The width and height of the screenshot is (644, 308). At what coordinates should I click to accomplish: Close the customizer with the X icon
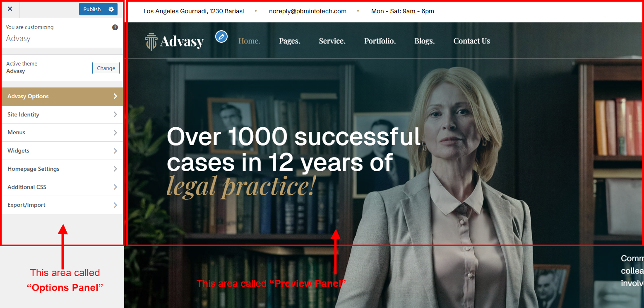[x=10, y=9]
